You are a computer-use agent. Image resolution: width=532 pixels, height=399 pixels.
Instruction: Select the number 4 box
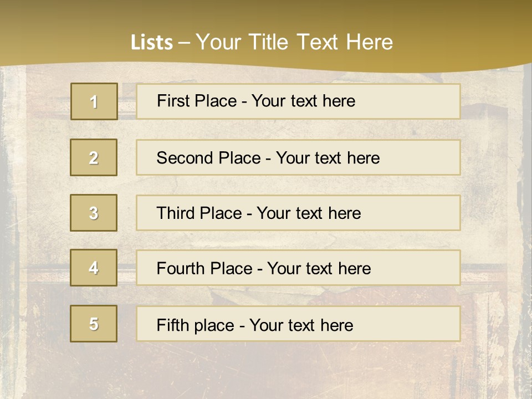(x=94, y=268)
